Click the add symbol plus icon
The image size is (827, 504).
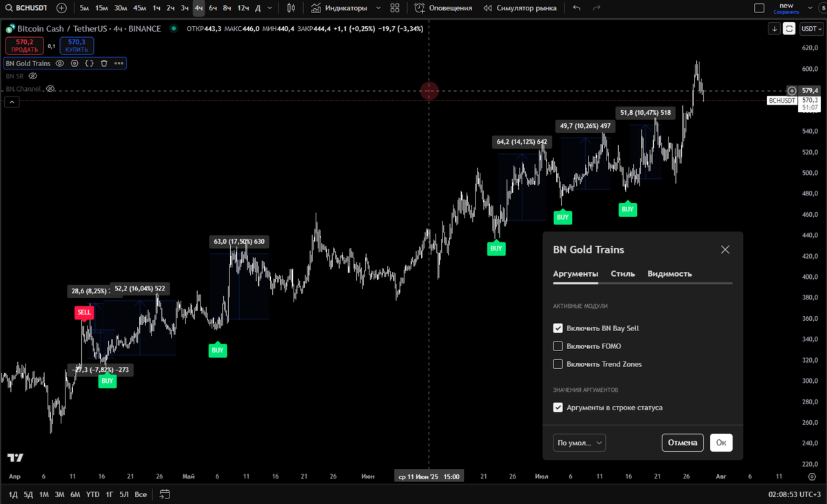point(62,8)
